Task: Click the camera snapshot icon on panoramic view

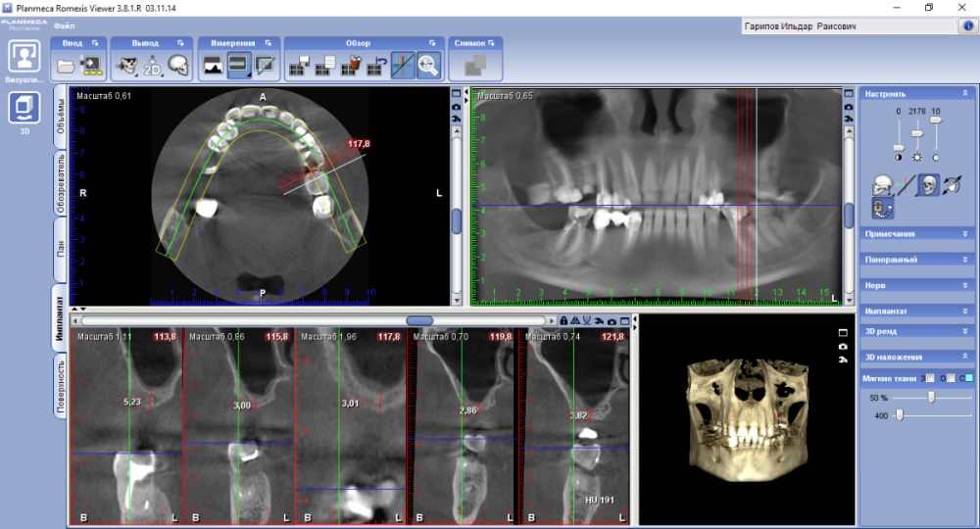Action: coord(849,106)
